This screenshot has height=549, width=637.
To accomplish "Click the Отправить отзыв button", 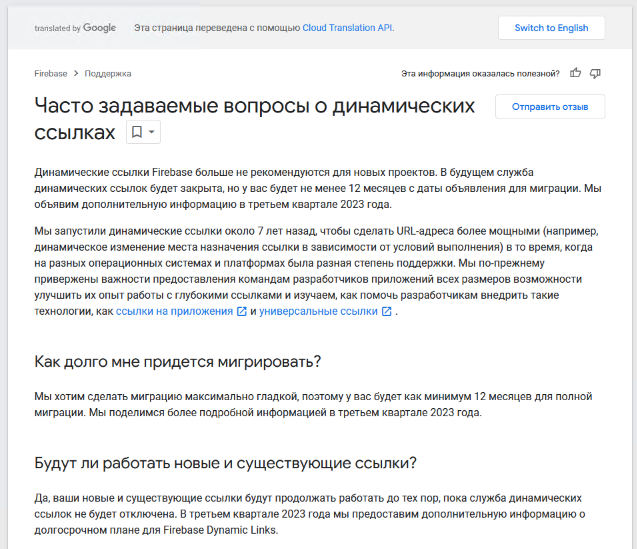I will point(550,106).
